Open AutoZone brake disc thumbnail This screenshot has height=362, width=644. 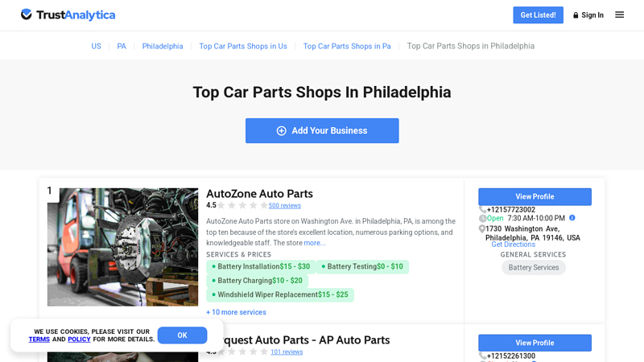123,247
